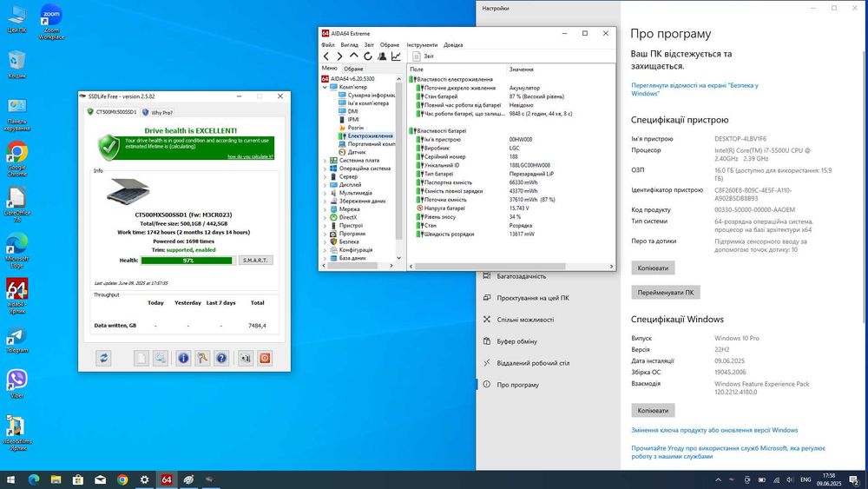The image size is (868, 489).
Task: Expand the Мережа tree node
Action: coord(325,209)
